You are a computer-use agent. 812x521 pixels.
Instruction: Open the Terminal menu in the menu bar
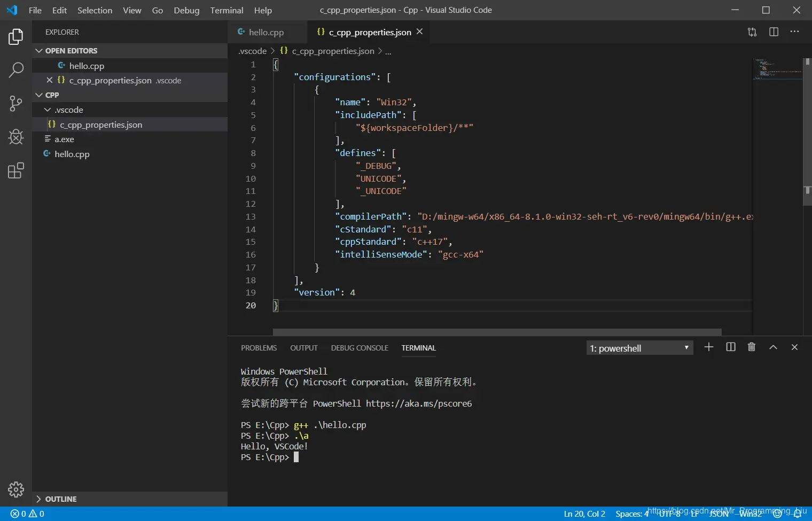pos(227,10)
